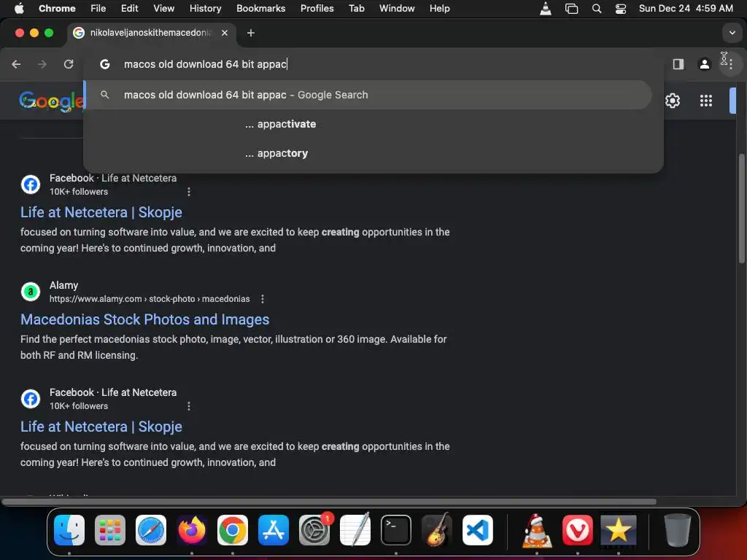Open a new tab
The height and width of the screenshot is (560, 747).
point(251,33)
